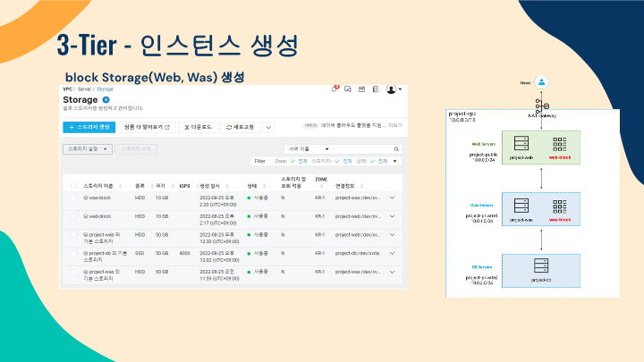Click the storage icon before was-block

[x=86, y=198]
